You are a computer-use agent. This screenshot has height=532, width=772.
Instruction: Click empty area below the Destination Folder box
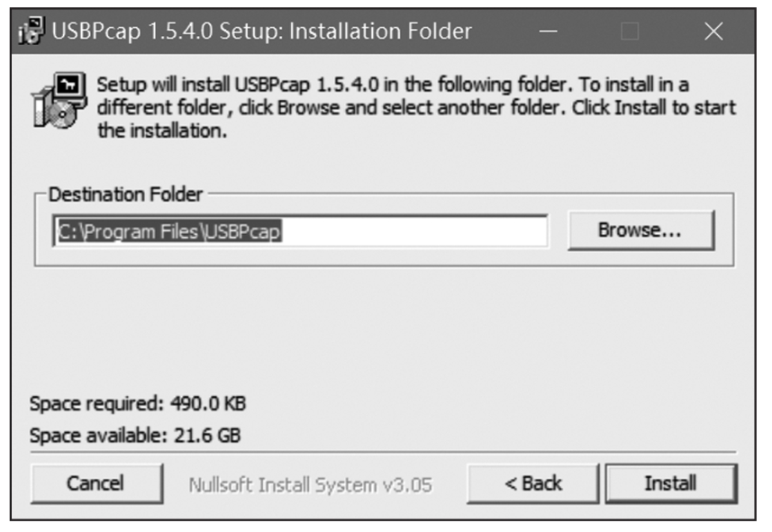tap(378, 324)
